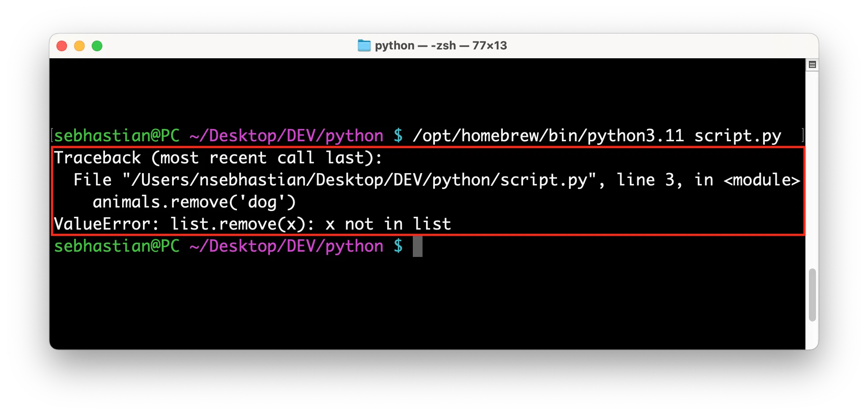Select the green zoom button
Screen dimensions: 868x415
97,45
